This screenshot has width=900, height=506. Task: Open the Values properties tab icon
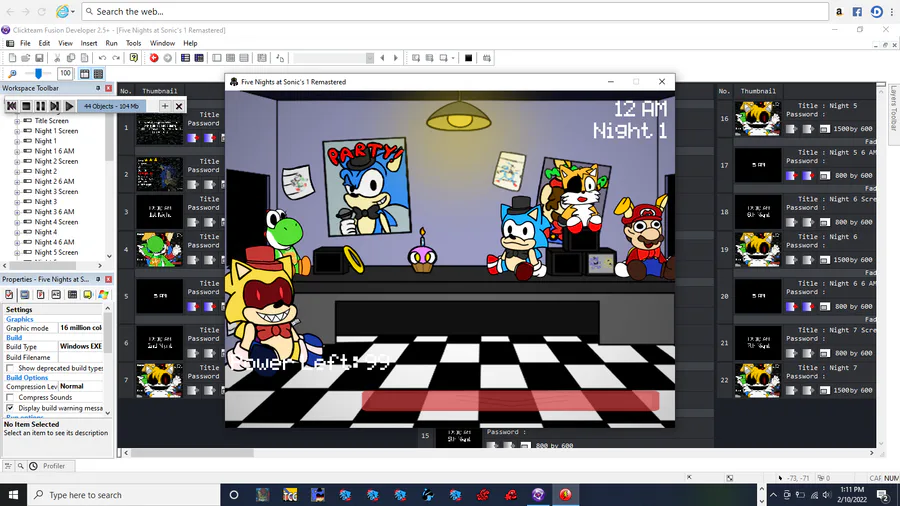(x=56, y=294)
